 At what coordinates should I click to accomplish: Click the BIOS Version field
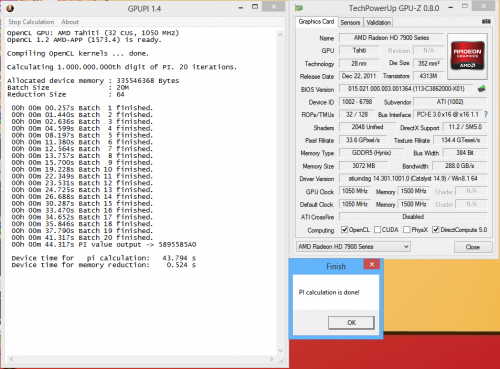[406, 89]
